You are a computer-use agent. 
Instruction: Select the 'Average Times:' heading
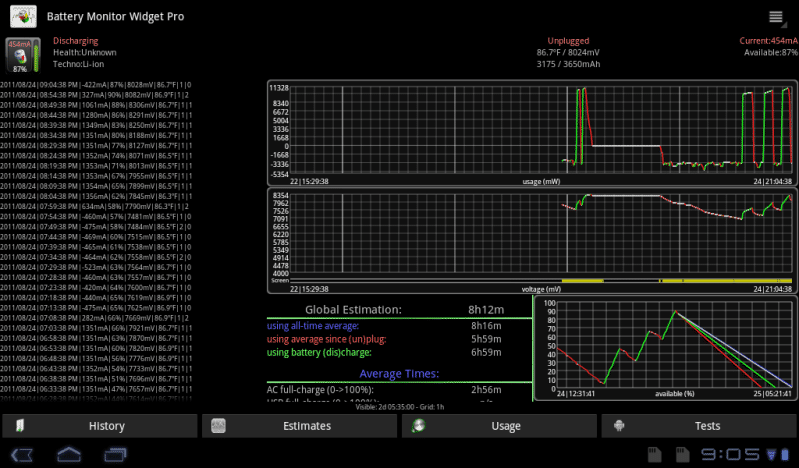399,374
